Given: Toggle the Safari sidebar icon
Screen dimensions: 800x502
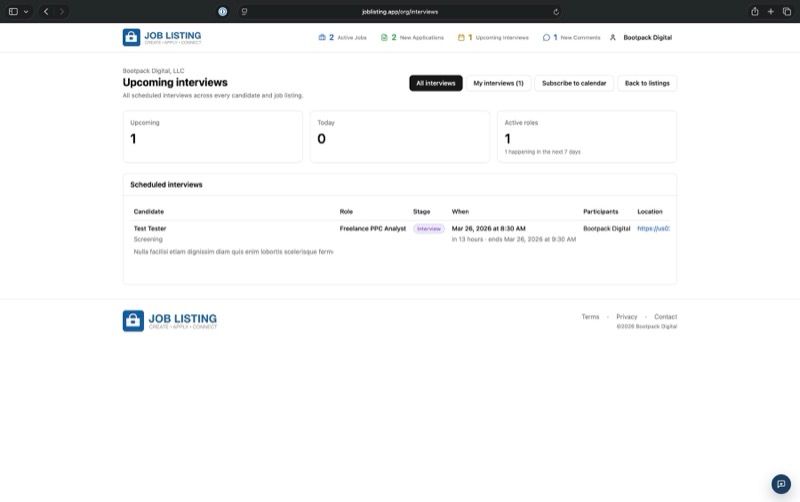Looking at the screenshot, I should click(13, 11).
